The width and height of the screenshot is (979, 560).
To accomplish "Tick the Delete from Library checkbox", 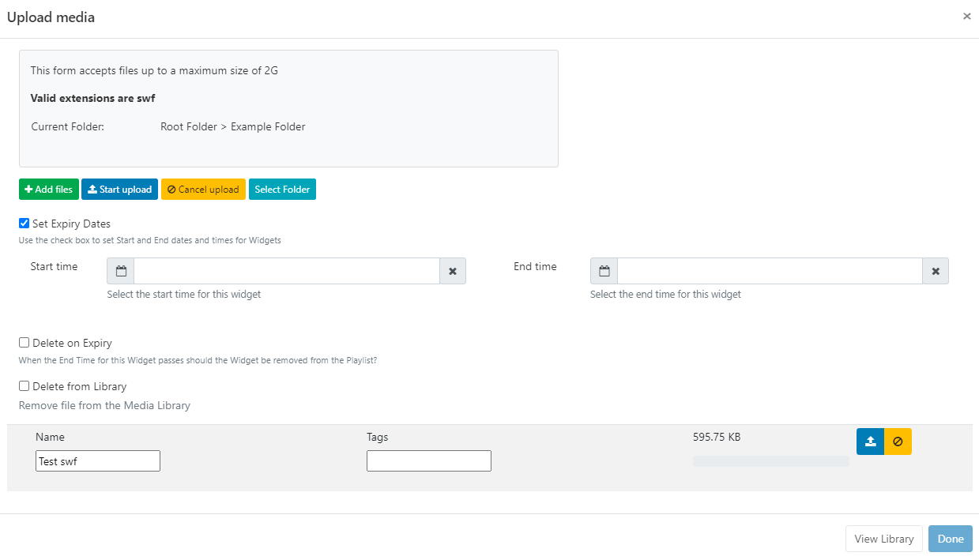I will 24,386.
